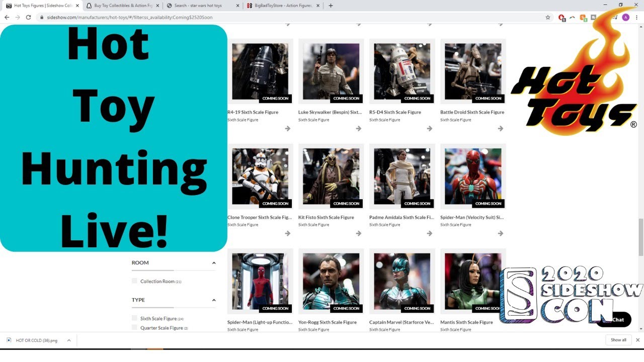Click the arrow under Padme Amidala figure
This screenshot has height=362, width=644.
430,233
